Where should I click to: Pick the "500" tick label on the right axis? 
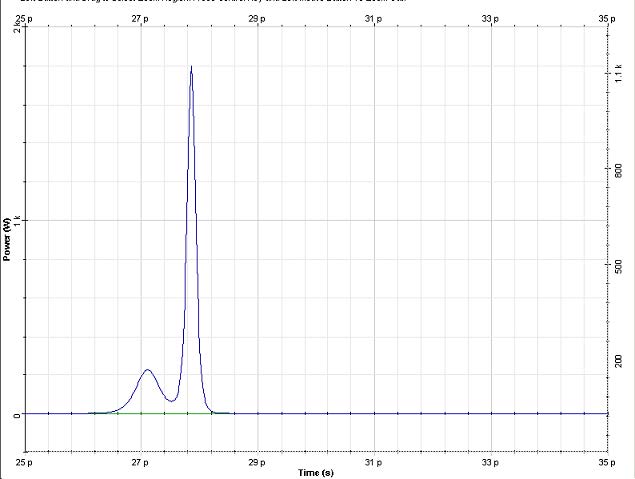618,266
